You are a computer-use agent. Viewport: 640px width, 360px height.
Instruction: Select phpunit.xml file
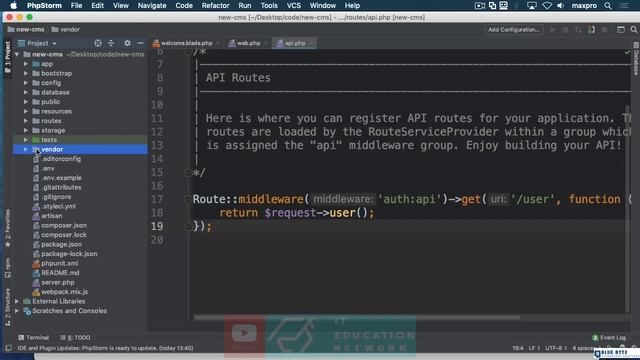(x=60, y=263)
